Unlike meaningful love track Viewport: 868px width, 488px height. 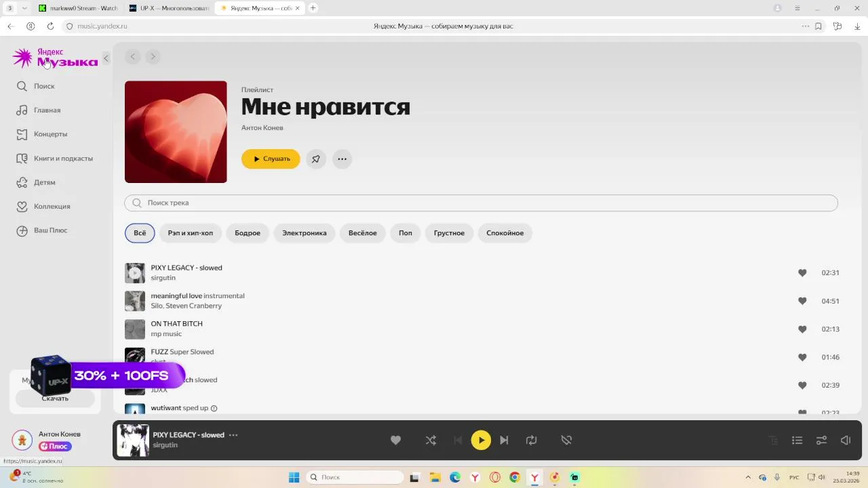(802, 301)
